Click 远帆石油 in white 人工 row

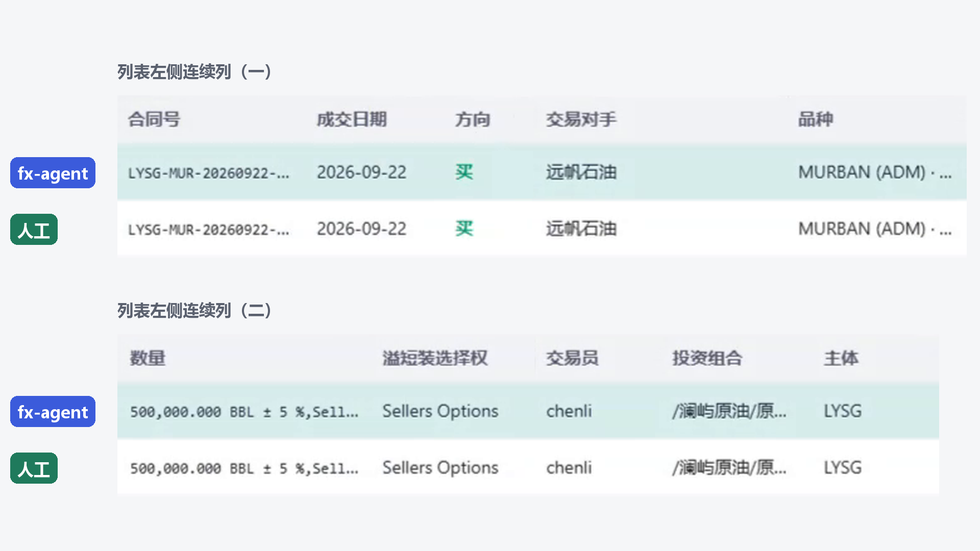pos(581,229)
